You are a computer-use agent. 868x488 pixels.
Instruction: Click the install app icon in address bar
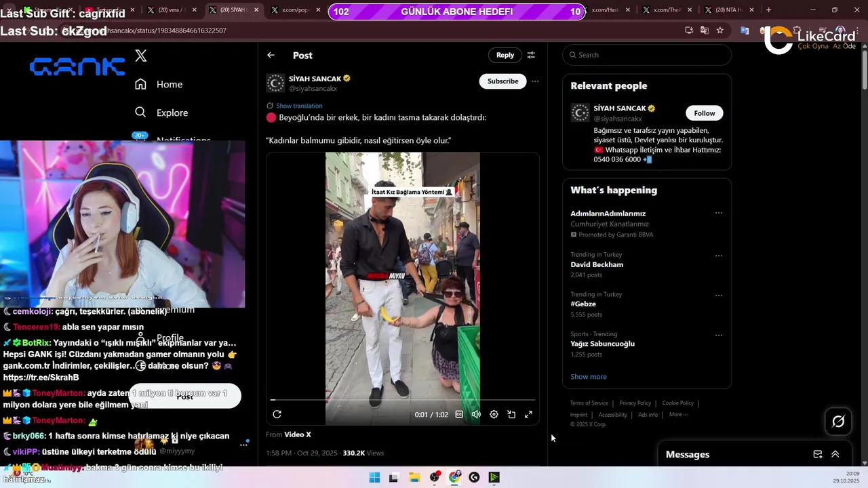click(689, 30)
